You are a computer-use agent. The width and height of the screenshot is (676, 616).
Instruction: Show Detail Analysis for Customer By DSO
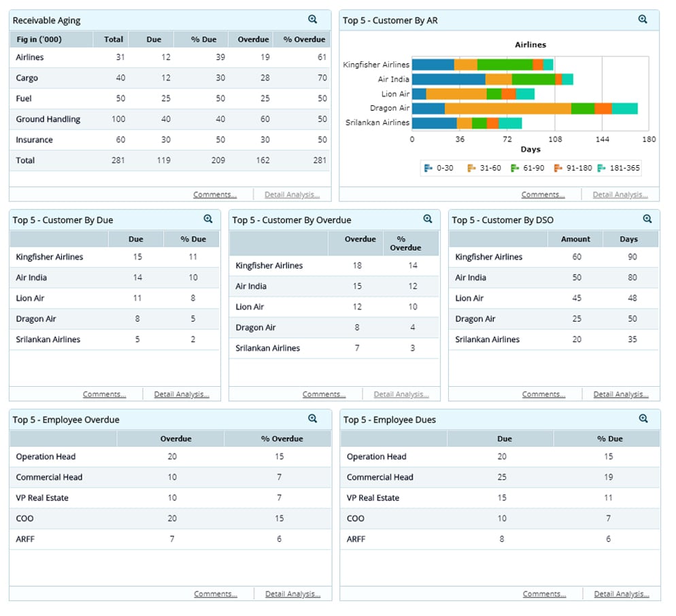pyautogui.click(x=621, y=394)
